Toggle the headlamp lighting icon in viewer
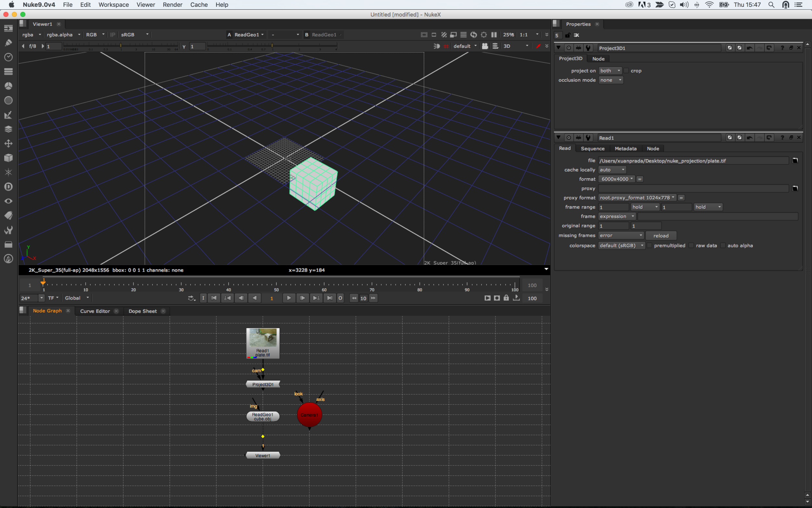This screenshot has height=508, width=812. (437, 46)
